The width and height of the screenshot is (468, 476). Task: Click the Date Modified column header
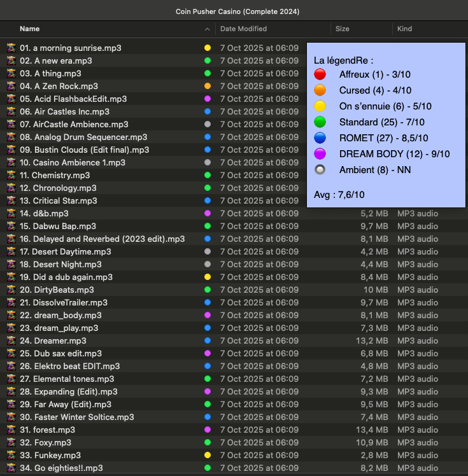244,29
